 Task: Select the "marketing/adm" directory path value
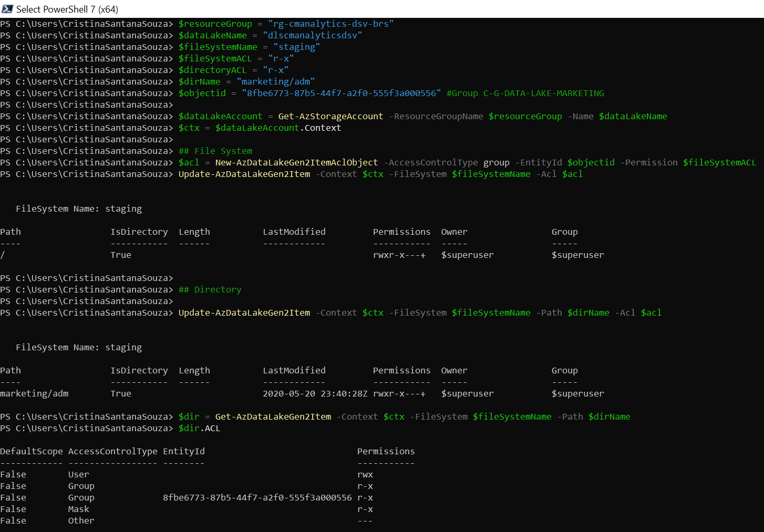point(276,81)
